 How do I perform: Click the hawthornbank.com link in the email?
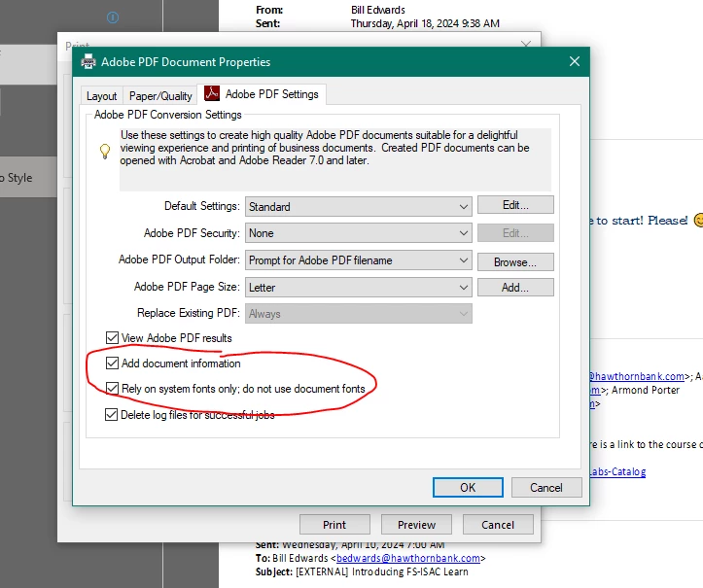(637, 376)
